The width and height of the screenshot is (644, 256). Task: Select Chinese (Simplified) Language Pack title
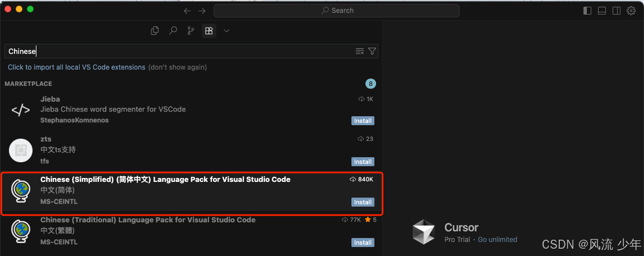[165, 180]
